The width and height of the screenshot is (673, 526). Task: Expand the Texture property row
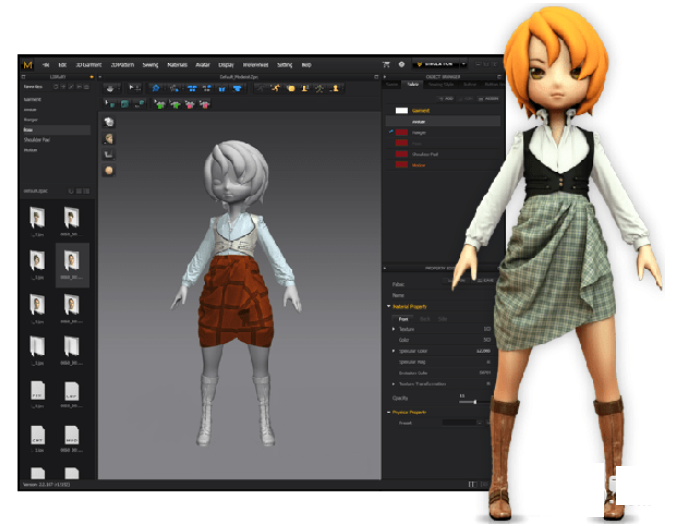click(393, 329)
